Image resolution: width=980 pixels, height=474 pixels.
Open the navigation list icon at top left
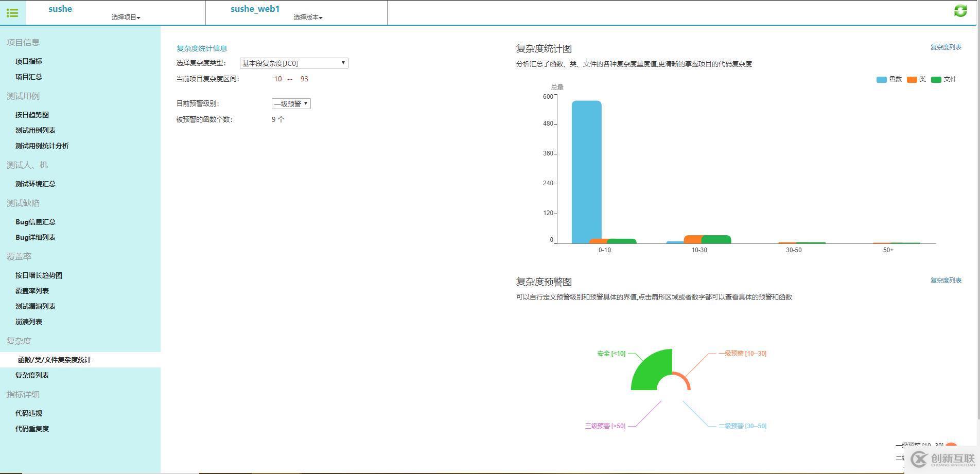12,13
